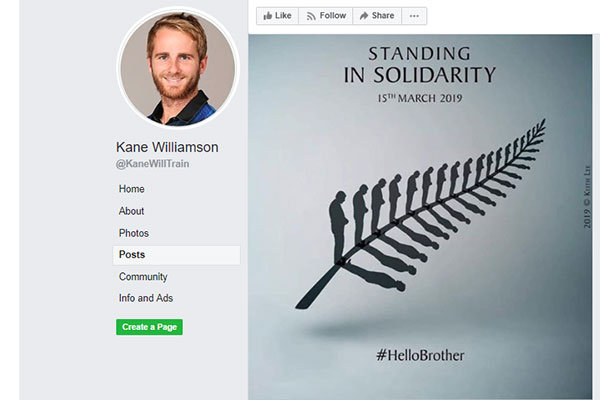Open the Community section
600x400 pixels.
tap(143, 276)
